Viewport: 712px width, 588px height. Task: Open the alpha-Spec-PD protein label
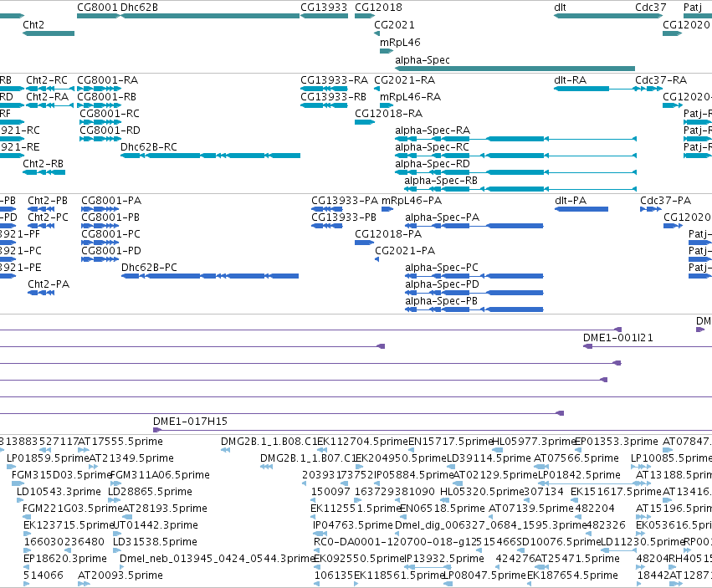[443, 284]
